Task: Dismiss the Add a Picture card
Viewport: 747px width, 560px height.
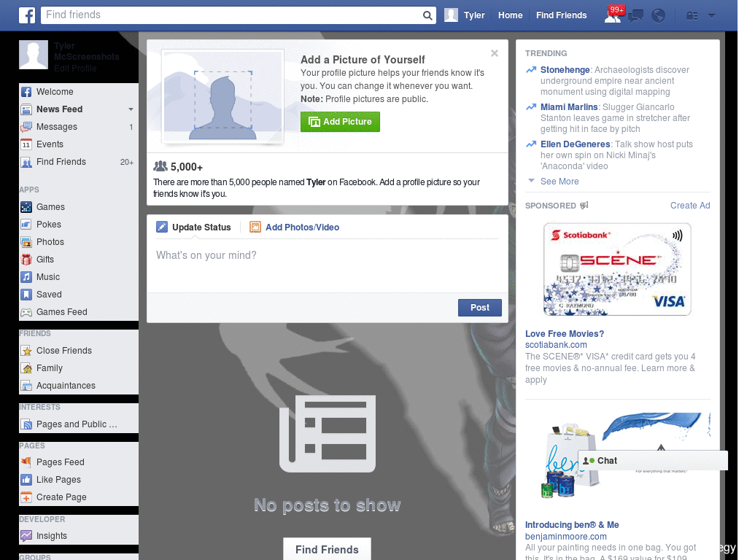Action: [495, 53]
